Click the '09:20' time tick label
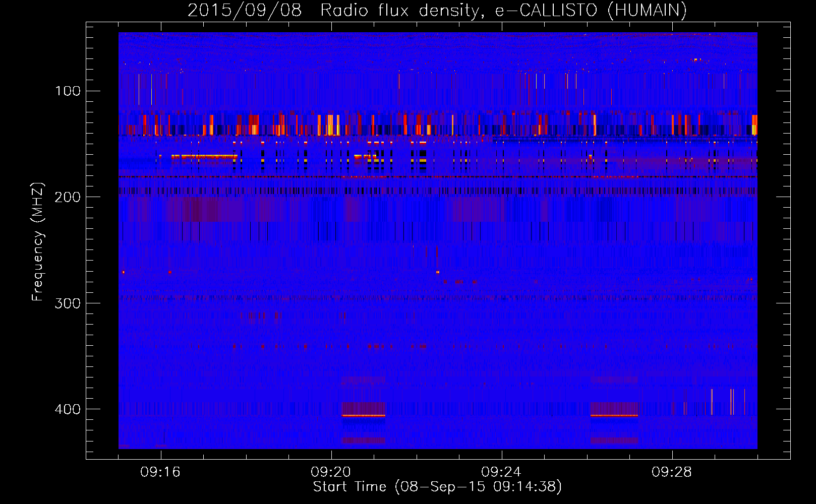The height and width of the screenshot is (504, 816). tap(331, 472)
